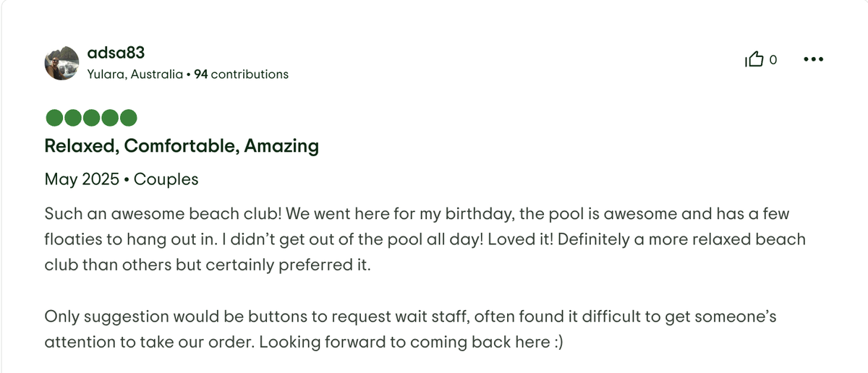The height and width of the screenshot is (373, 868).
Task: Click the thumbs-up helpful icon
Action: coord(754,59)
